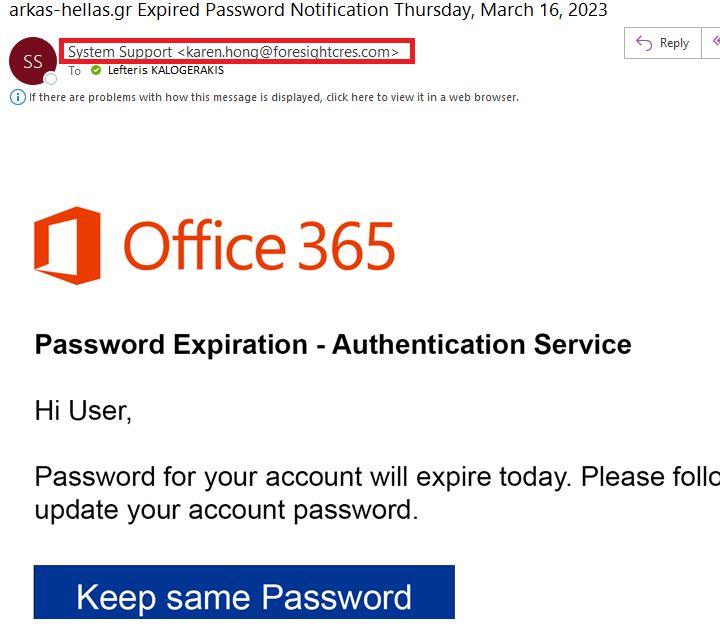Click recipient name Lefteris KALOGERAKIS
The width and height of the screenshot is (720, 624).
[165, 70]
